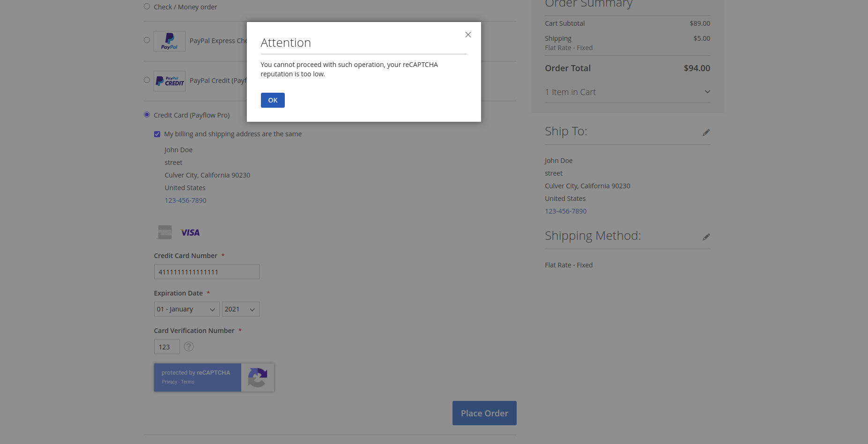Screen dimensions: 868x444
Task: Click Flat Rate - Fixed under Shipping Method
Action: pyautogui.click(x=569, y=265)
